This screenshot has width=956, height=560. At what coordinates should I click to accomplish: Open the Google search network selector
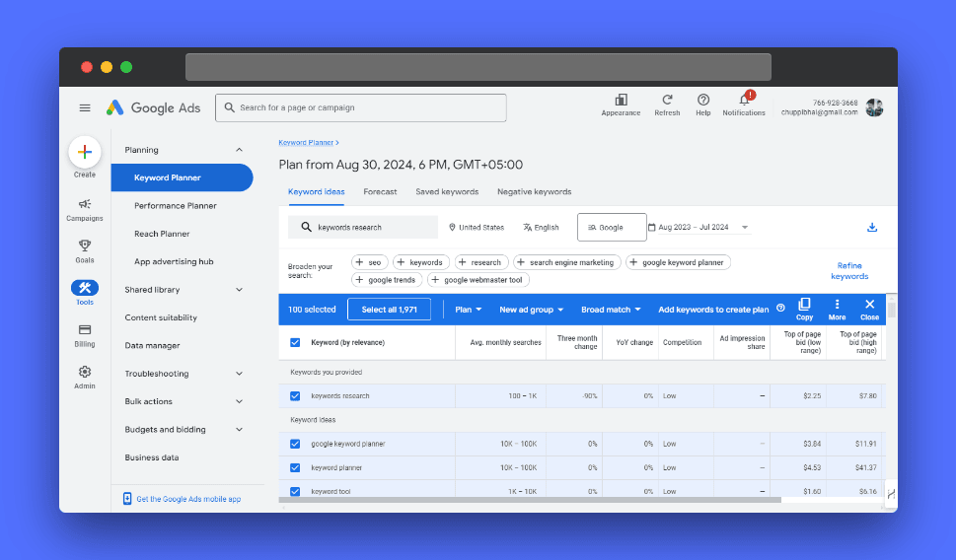[x=612, y=228]
